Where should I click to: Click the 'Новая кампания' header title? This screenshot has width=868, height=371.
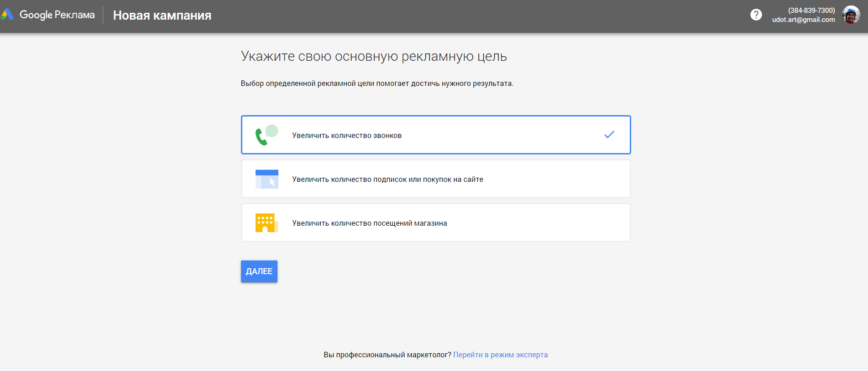[162, 16]
